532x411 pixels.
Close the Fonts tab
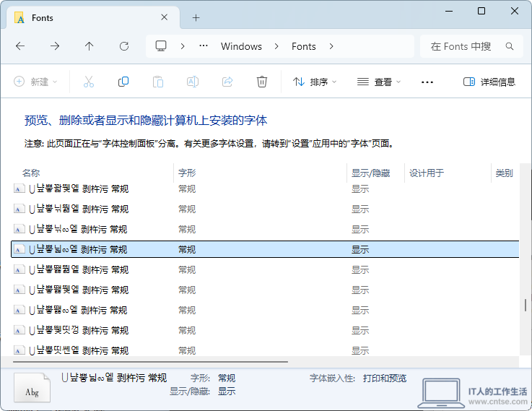pos(164,17)
